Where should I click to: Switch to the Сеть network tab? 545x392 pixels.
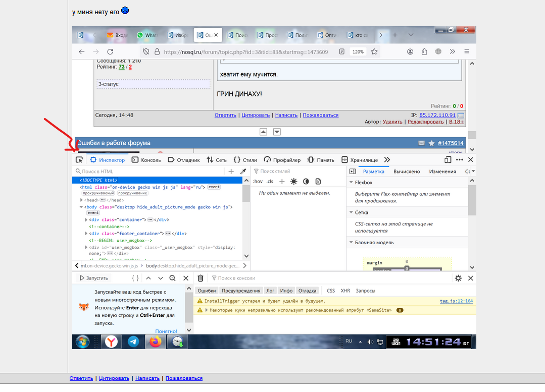pyautogui.click(x=217, y=160)
